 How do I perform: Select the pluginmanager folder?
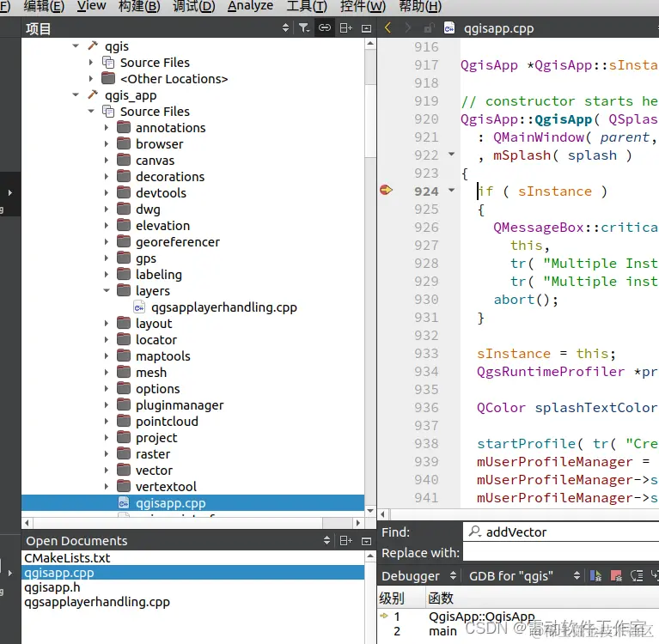[180, 405]
